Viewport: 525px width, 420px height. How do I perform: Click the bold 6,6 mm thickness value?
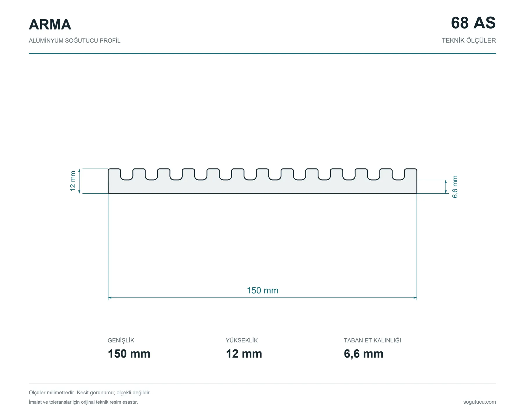pos(363,354)
